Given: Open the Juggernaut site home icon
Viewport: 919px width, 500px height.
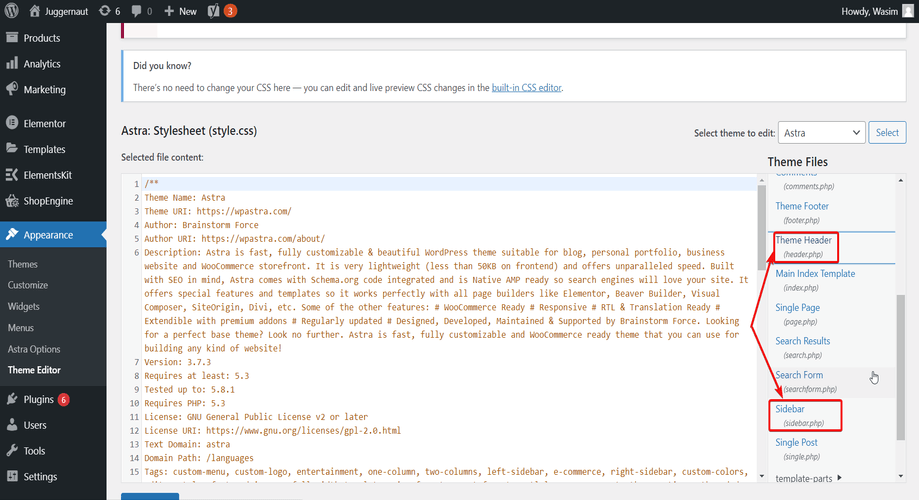Looking at the screenshot, I should (35, 11).
